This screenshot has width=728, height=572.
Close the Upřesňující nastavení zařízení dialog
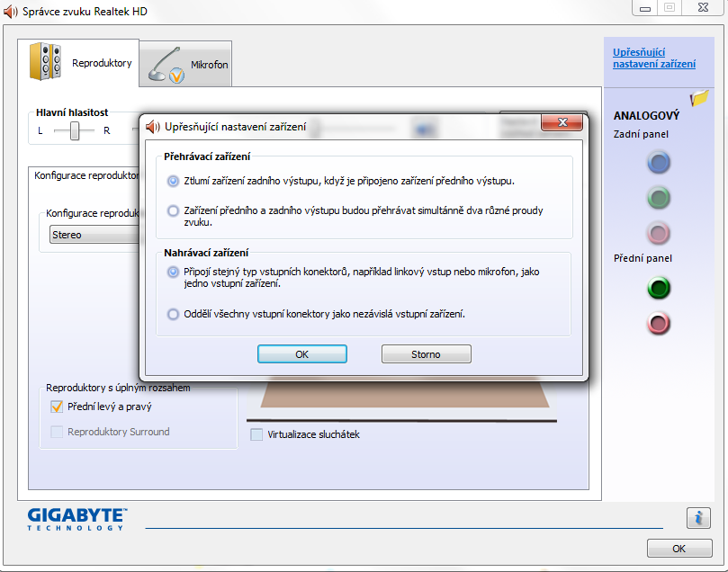(x=562, y=122)
